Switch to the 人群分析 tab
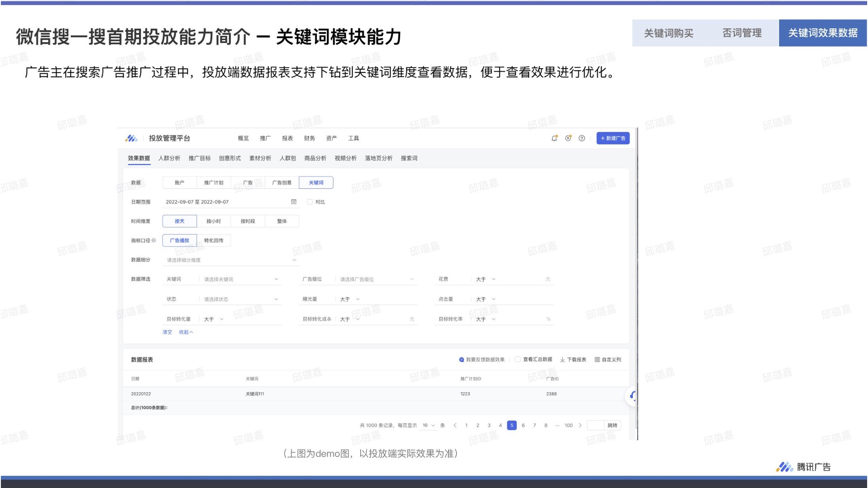 coord(169,158)
